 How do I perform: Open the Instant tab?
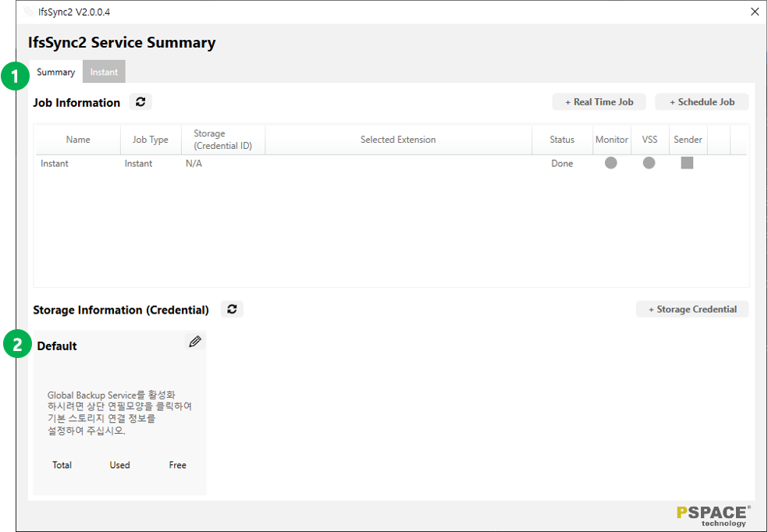coord(104,72)
